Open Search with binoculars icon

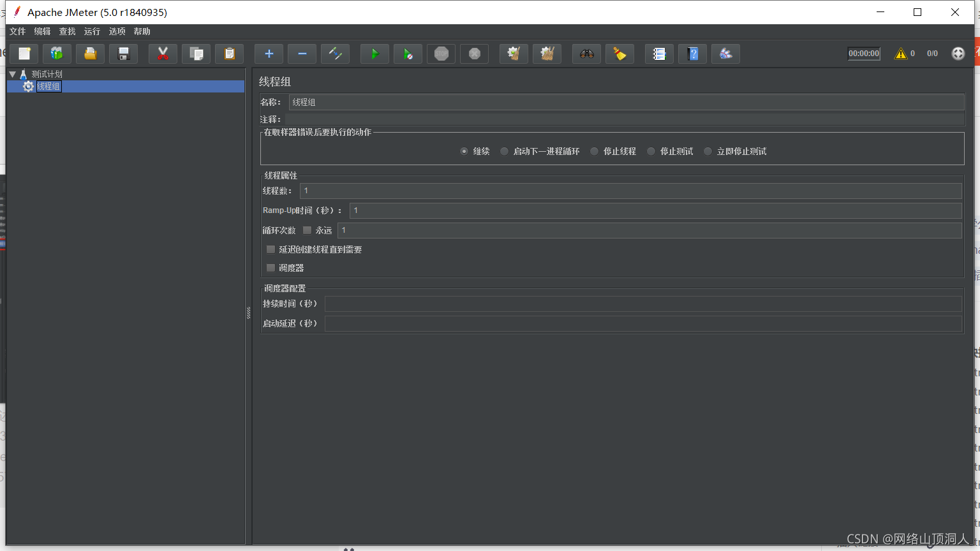coord(587,54)
